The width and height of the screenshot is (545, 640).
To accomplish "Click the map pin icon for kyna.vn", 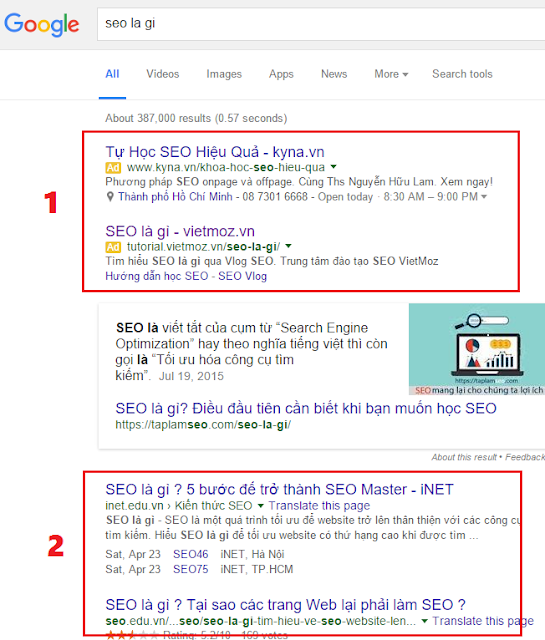I will point(110,197).
